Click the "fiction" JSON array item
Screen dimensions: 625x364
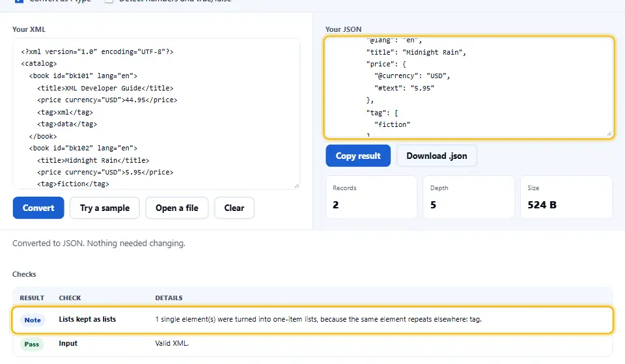click(x=392, y=124)
